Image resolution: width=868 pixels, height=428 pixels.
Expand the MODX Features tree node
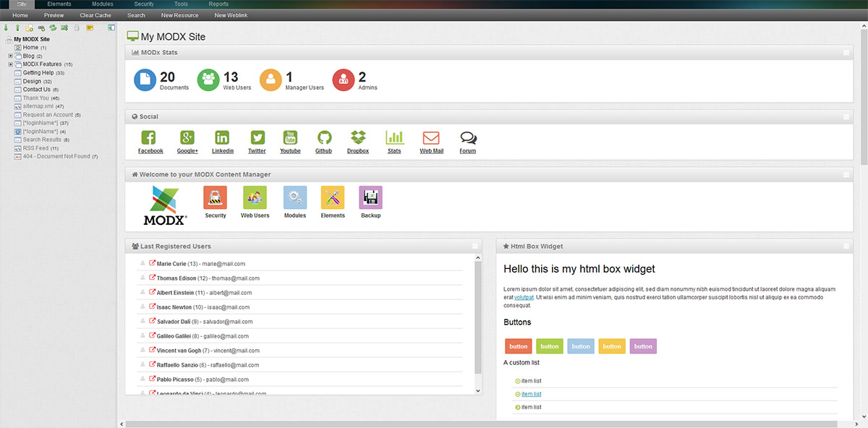click(x=10, y=64)
